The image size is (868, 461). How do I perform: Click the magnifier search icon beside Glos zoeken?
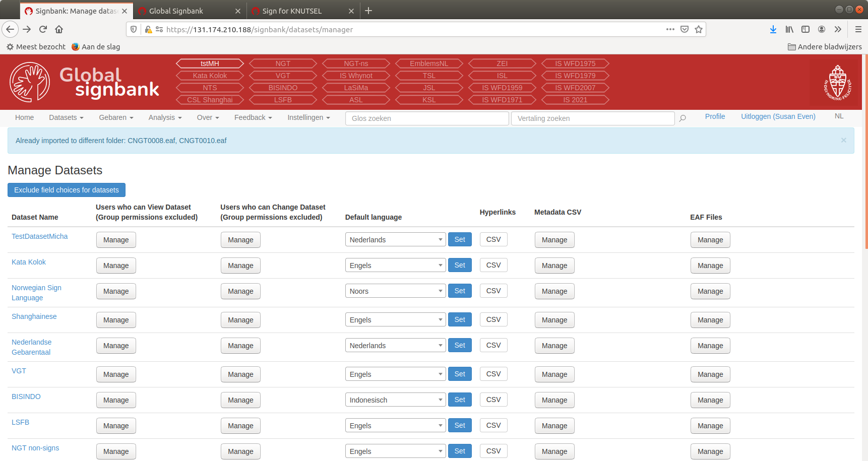point(682,118)
